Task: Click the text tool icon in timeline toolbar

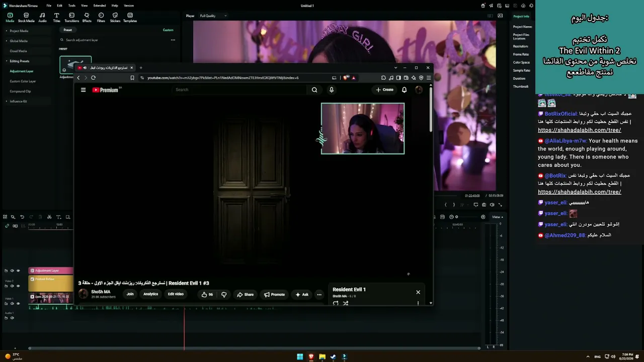Action: pos(58,217)
